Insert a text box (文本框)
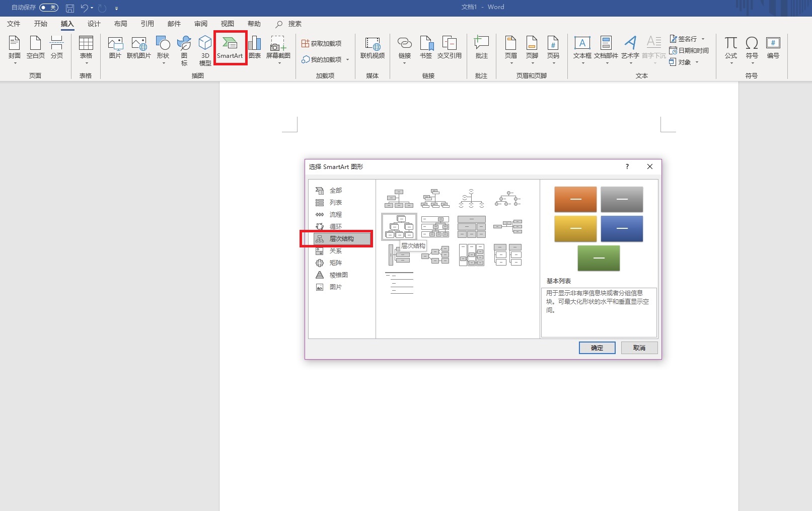Screen dimensions: 812x511 tap(582, 50)
